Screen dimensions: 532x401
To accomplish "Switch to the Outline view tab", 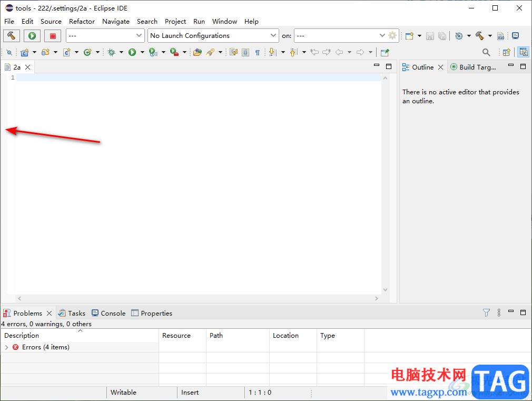I will click(422, 67).
